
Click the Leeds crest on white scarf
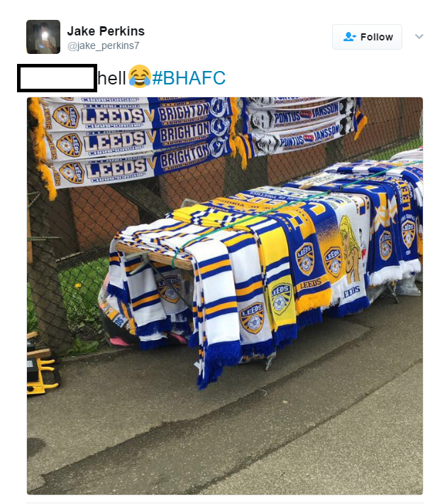[x=252, y=317]
